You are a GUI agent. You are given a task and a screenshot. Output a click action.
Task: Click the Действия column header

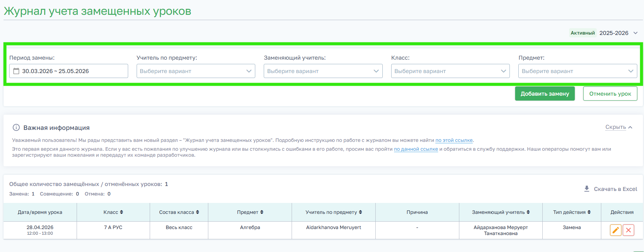tap(622, 212)
